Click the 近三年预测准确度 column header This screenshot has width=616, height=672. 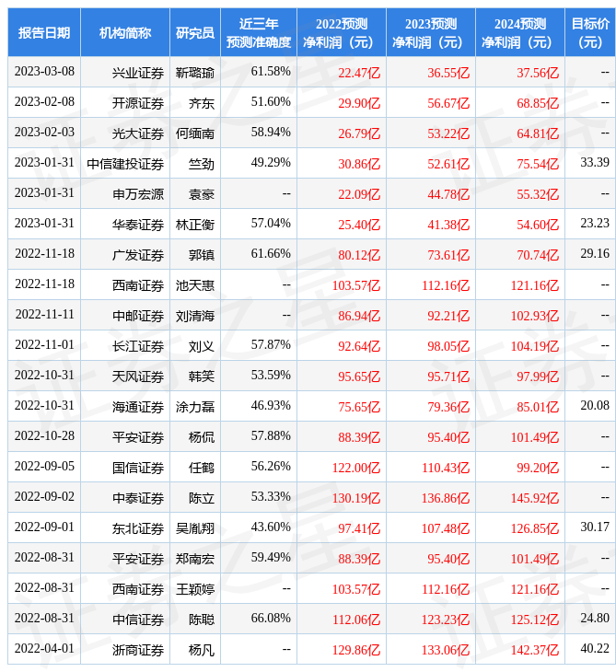pyautogui.click(x=258, y=32)
